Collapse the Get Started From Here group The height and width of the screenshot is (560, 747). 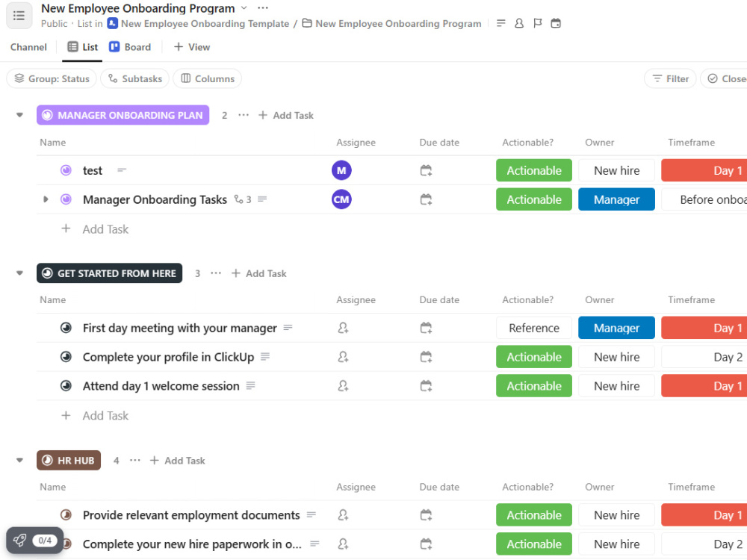(19, 273)
